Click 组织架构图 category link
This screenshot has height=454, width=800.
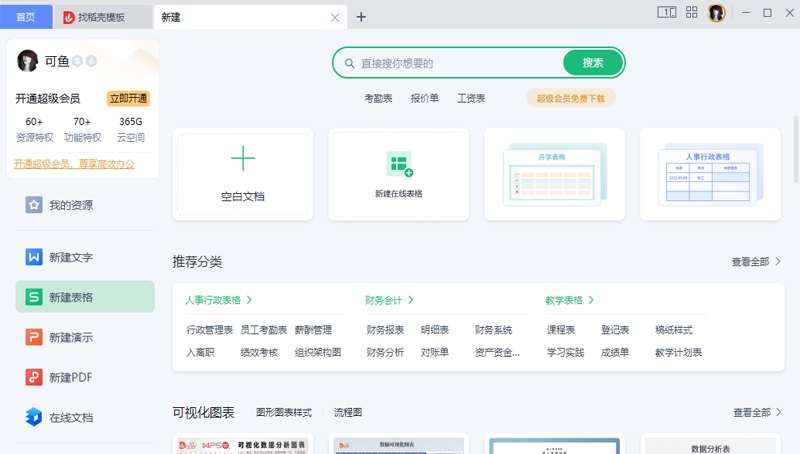coord(318,352)
